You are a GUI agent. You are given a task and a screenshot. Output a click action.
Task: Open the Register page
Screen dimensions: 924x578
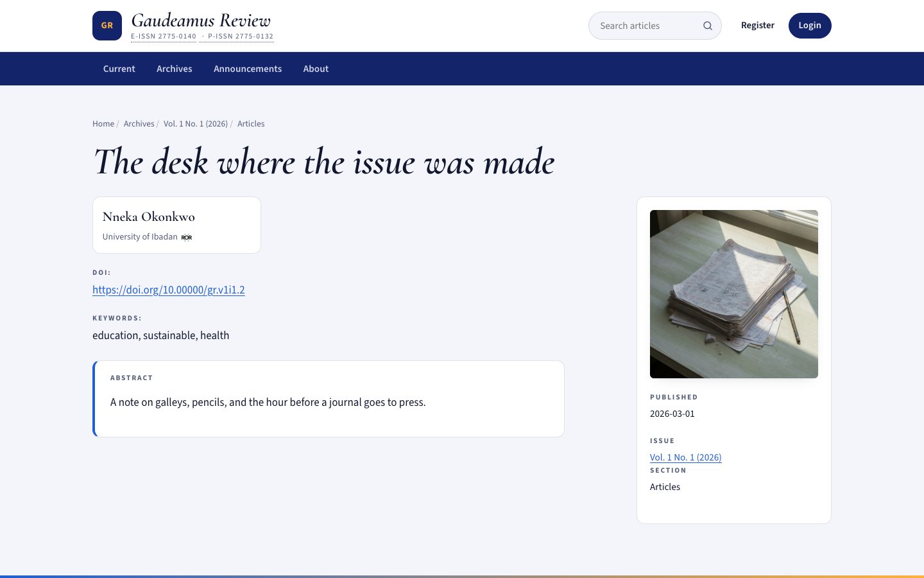tap(757, 26)
